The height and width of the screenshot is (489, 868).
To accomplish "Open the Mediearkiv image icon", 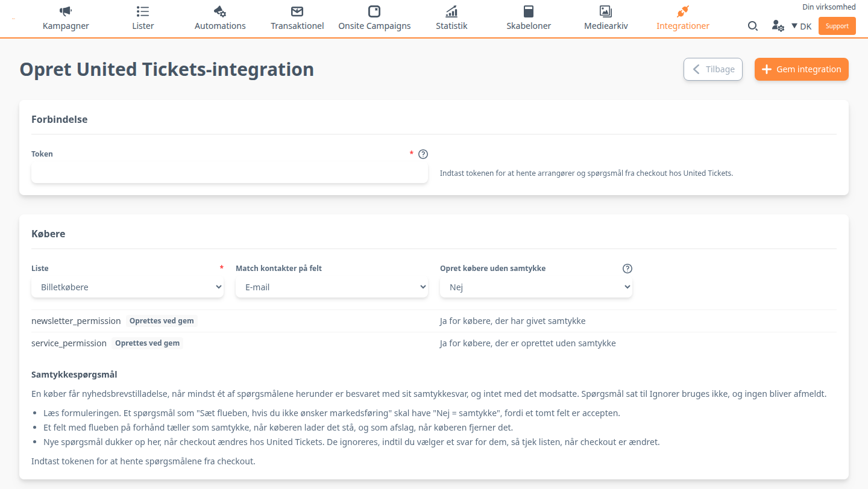I will click(606, 11).
